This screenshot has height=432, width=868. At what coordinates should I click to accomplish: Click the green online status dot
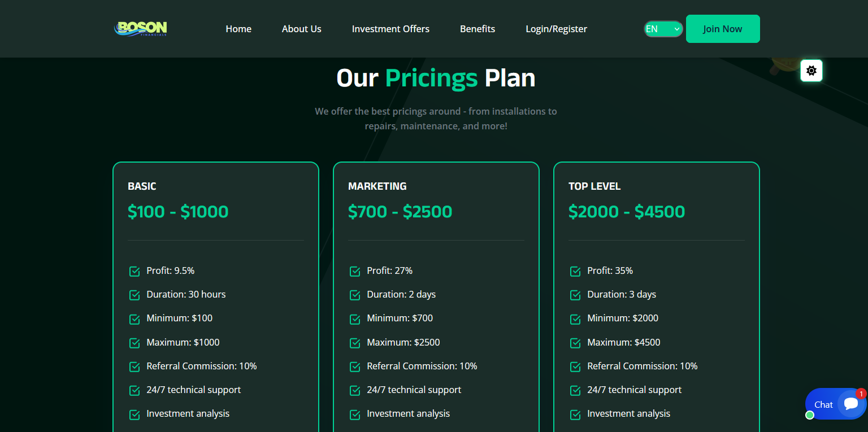coord(810,415)
